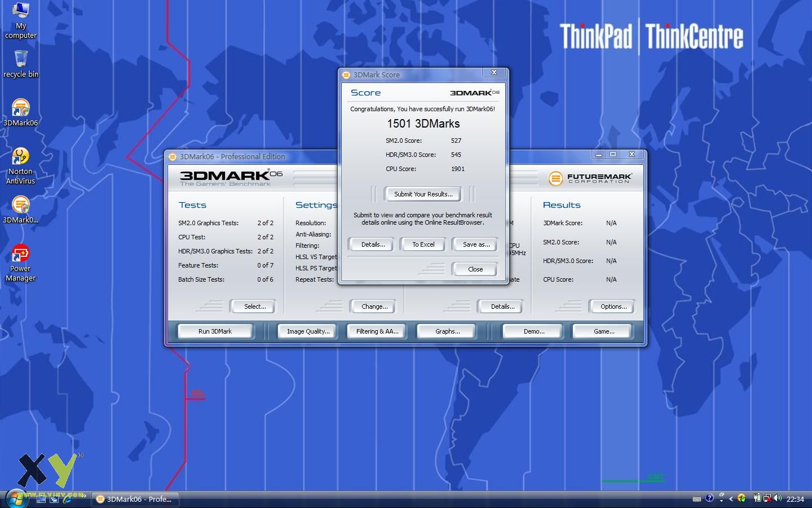
Task: Click the 1501 3DMarks score text
Action: coord(423,124)
